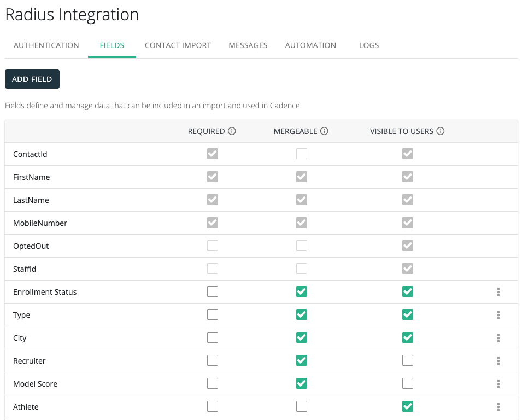Open the kebab menu for Type row
Viewport: 523px width, 420px height.
click(498, 315)
